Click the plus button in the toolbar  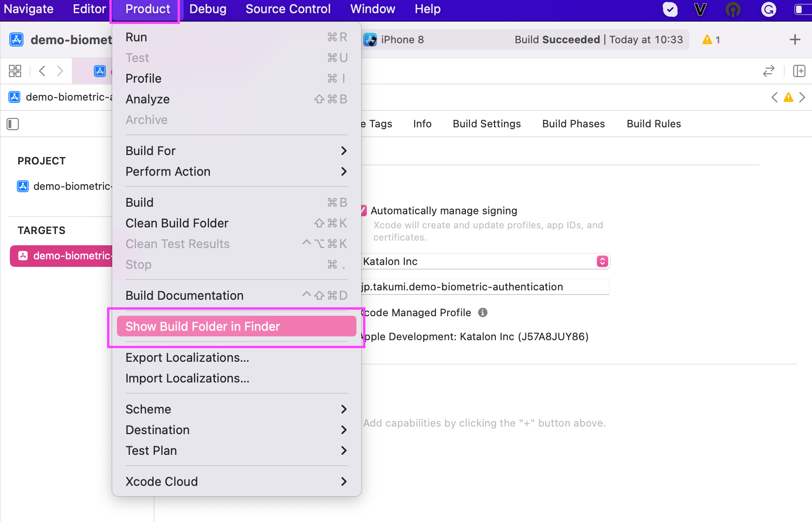click(x=795, y=40)
